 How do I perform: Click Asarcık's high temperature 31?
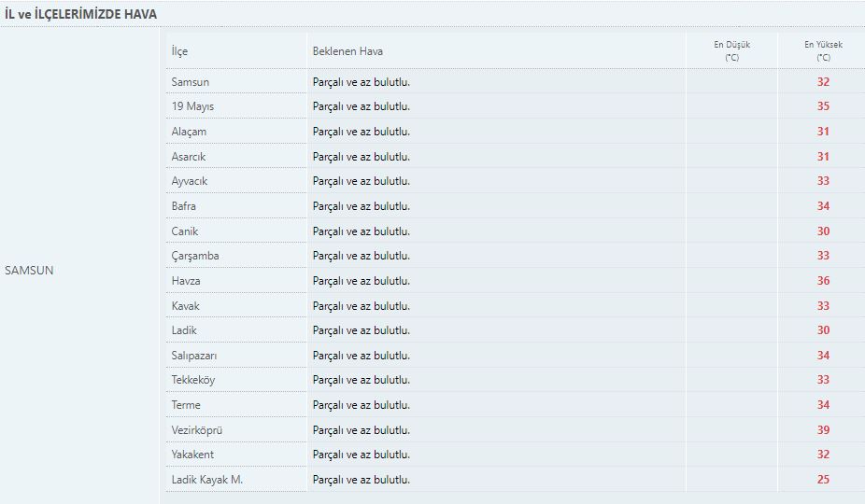click(823, 157)
